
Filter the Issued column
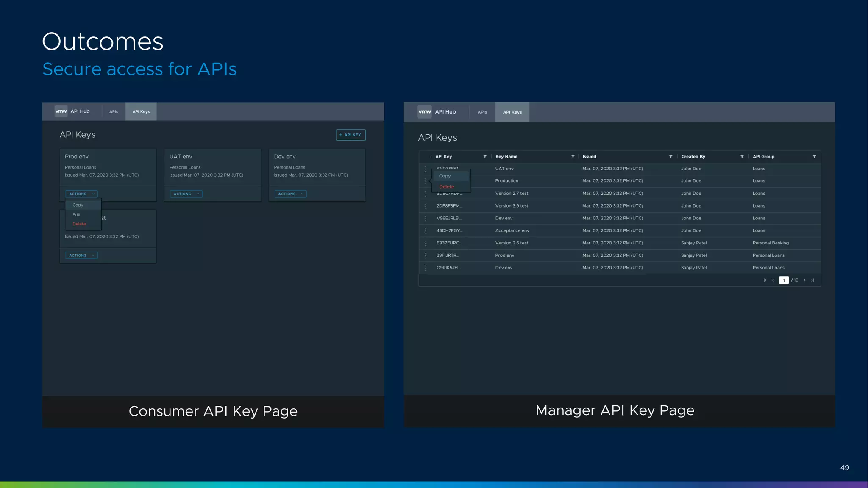(670, 157)
